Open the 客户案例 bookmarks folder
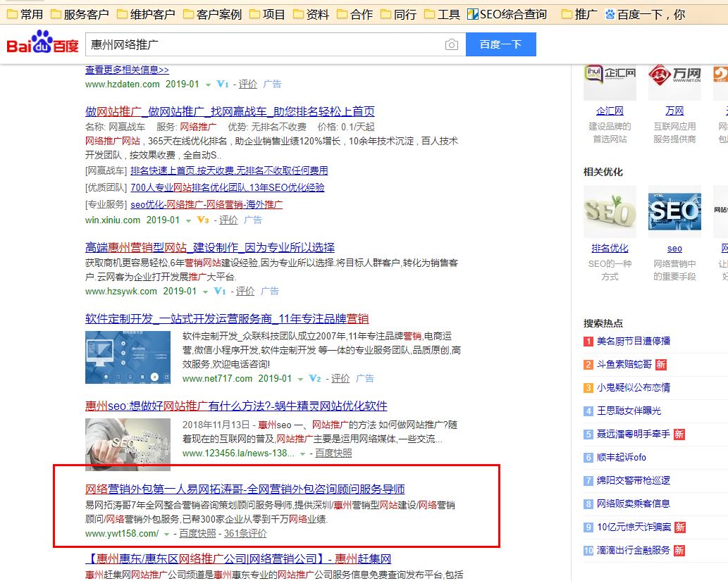The image size is (728, 581). coord(212,14)
